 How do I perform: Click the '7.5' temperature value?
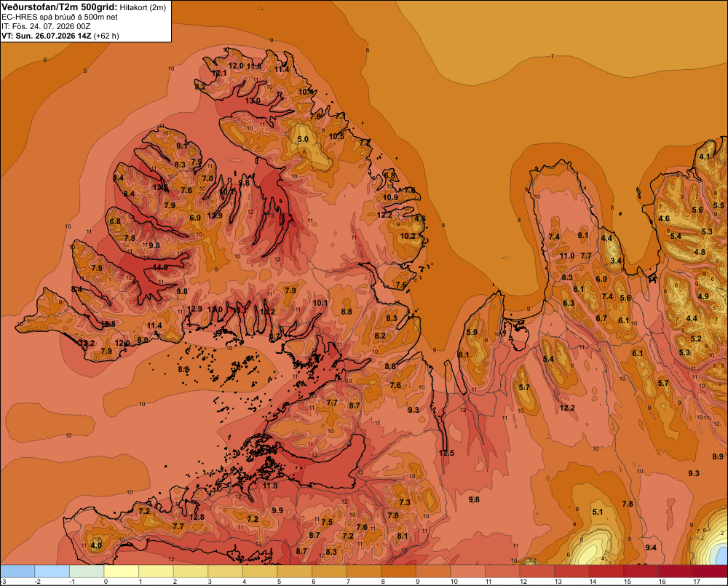pyautogui.click(x=328, y=522)
